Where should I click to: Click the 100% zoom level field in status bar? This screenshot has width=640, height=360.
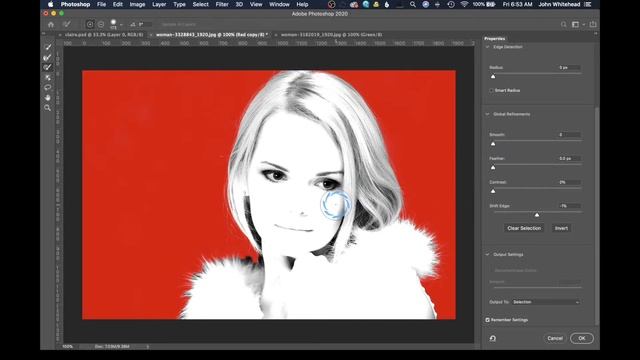68,347
